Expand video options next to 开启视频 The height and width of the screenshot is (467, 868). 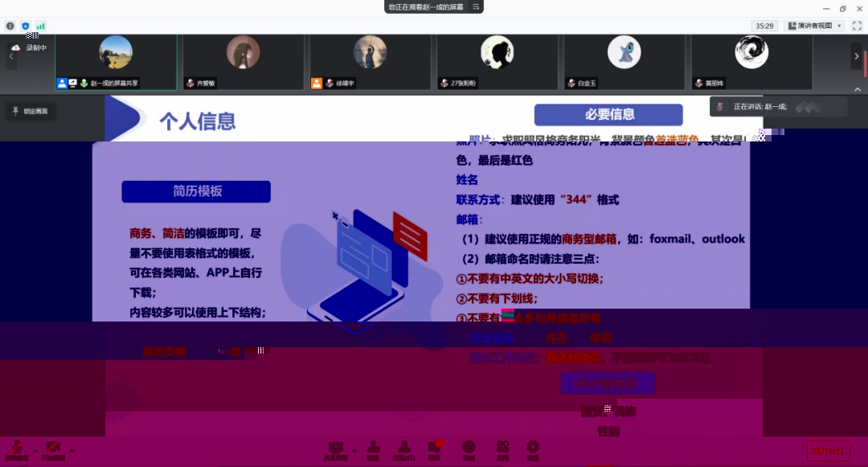[72, 450]
